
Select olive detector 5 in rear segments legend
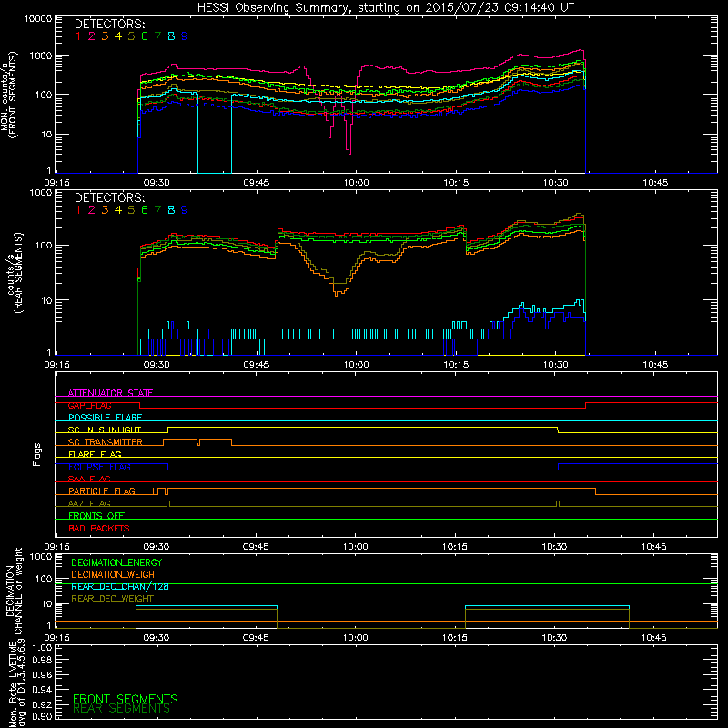pyautogui.click(x=131, y=210)
